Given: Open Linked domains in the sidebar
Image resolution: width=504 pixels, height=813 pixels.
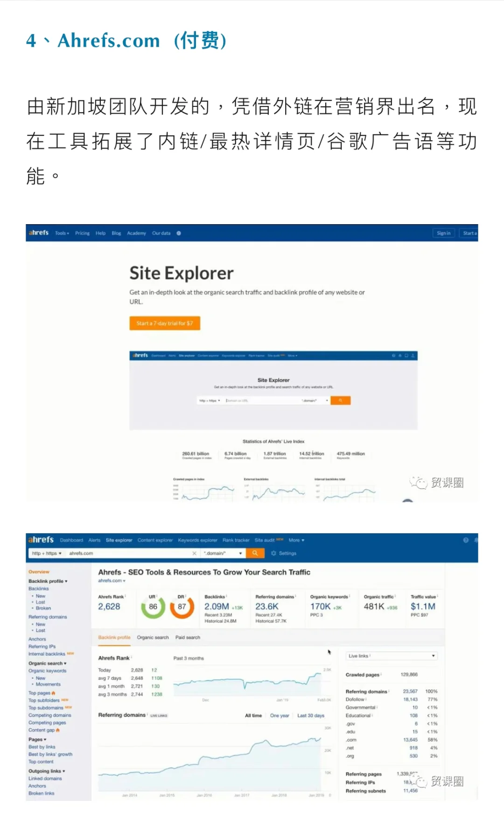Looking at the screenshot, I should pos(45,779).
